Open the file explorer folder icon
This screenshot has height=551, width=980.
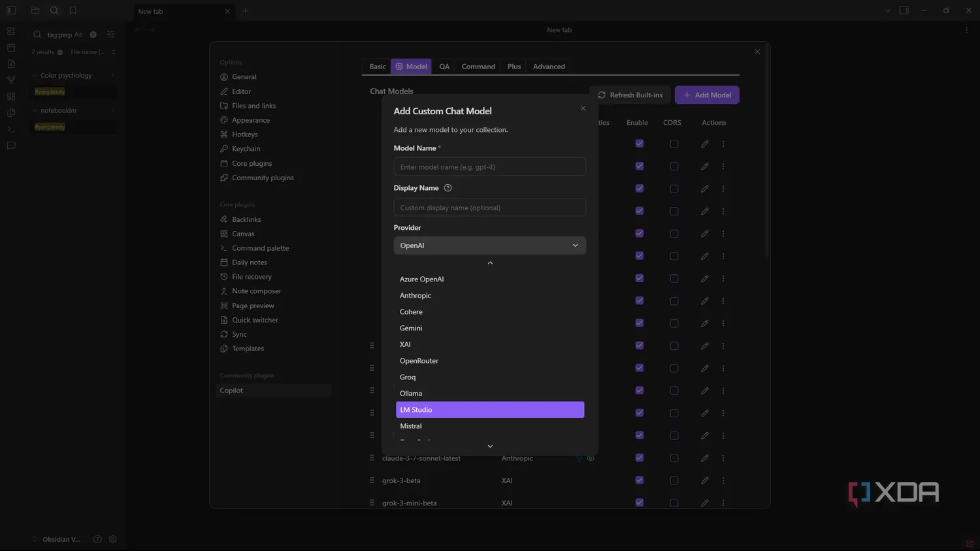(35, 10)
